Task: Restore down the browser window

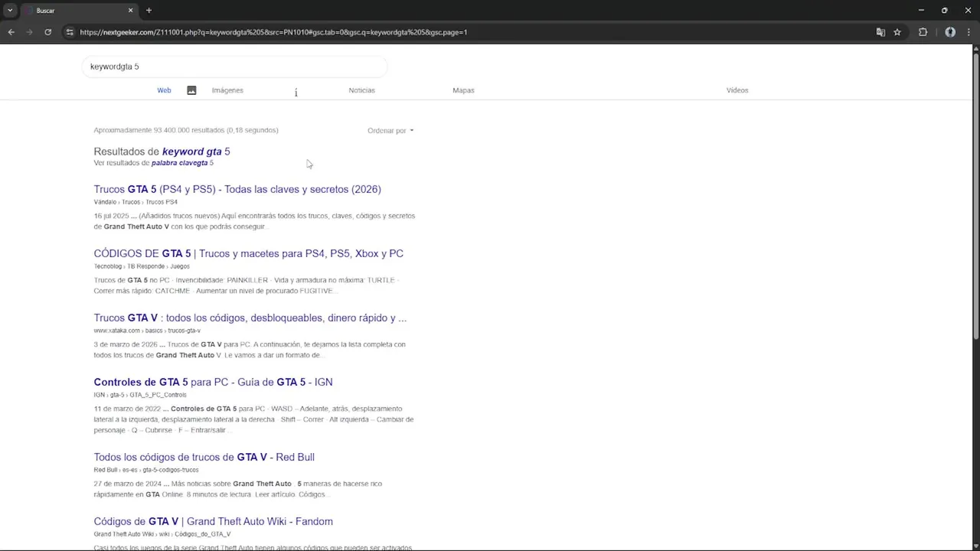Action: (x=944, y=11)
